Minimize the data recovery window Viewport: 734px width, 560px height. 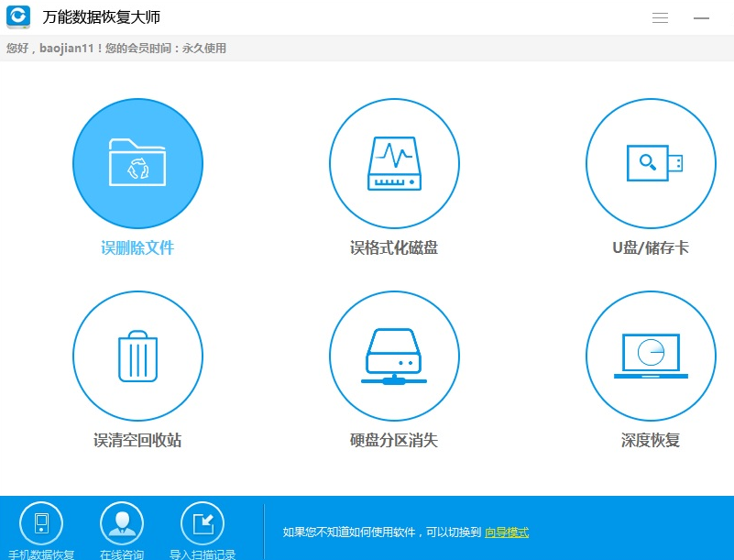point(702,18)
